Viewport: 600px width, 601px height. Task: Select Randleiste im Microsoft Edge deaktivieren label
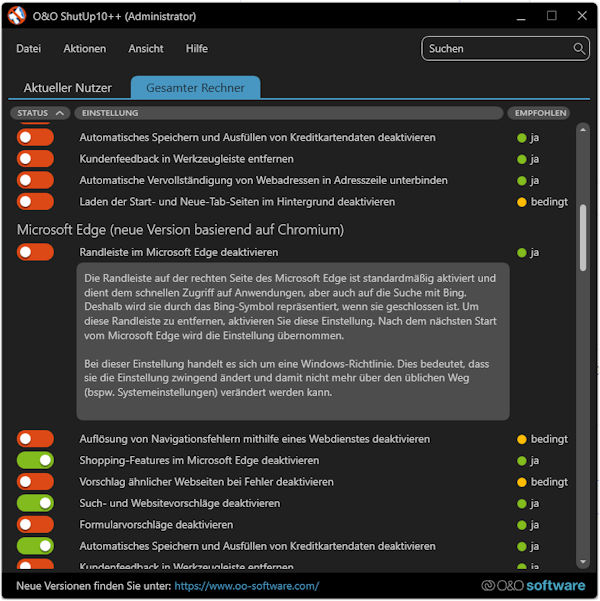(179, 253)
